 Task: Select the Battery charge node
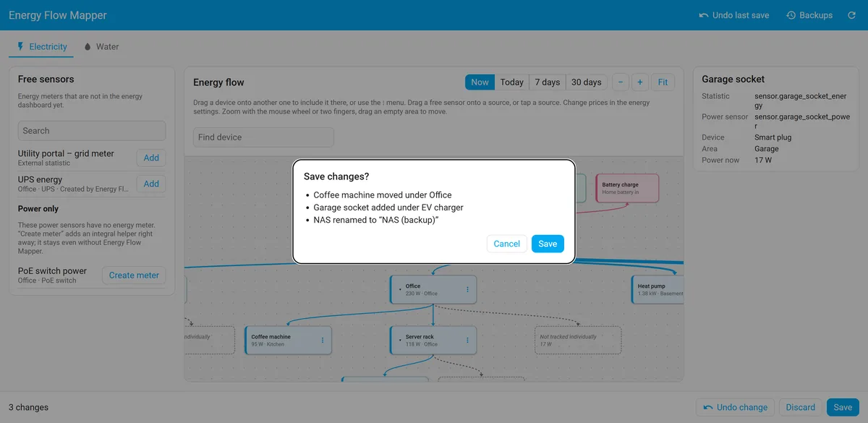click(627, 188)
